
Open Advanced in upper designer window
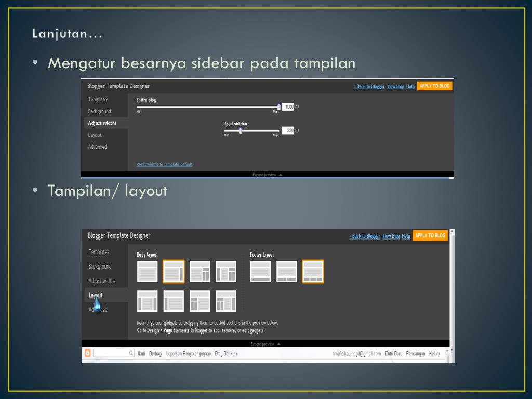pos(97,147)
